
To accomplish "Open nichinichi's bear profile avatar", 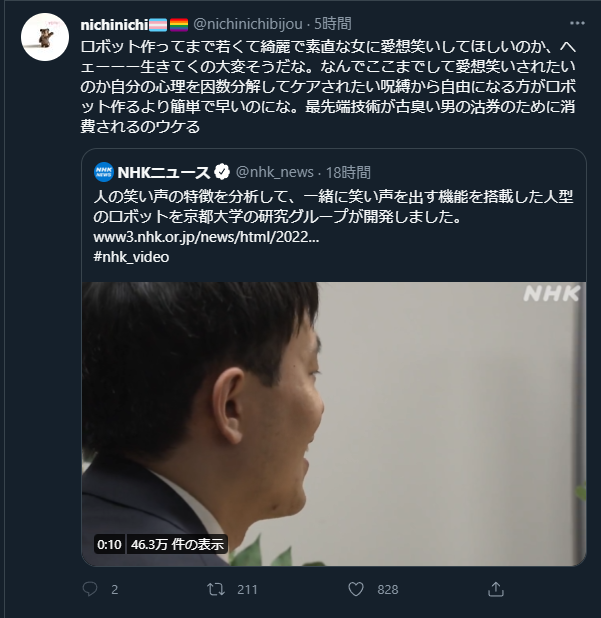I will coord(45,37).
